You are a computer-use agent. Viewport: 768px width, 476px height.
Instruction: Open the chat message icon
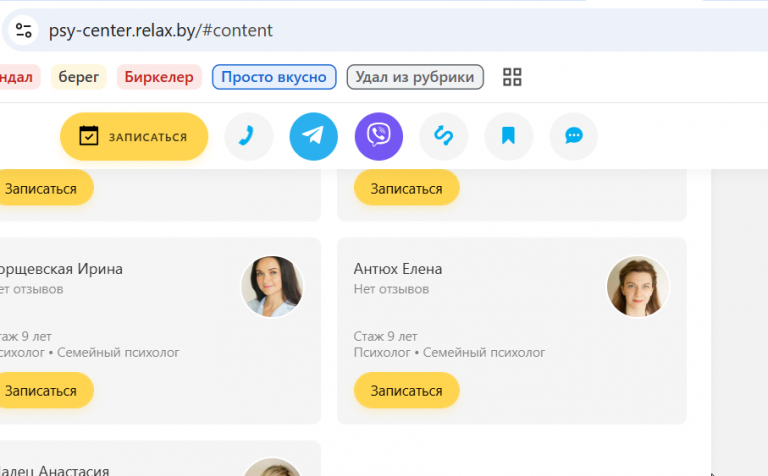click(x=574, y=137)
